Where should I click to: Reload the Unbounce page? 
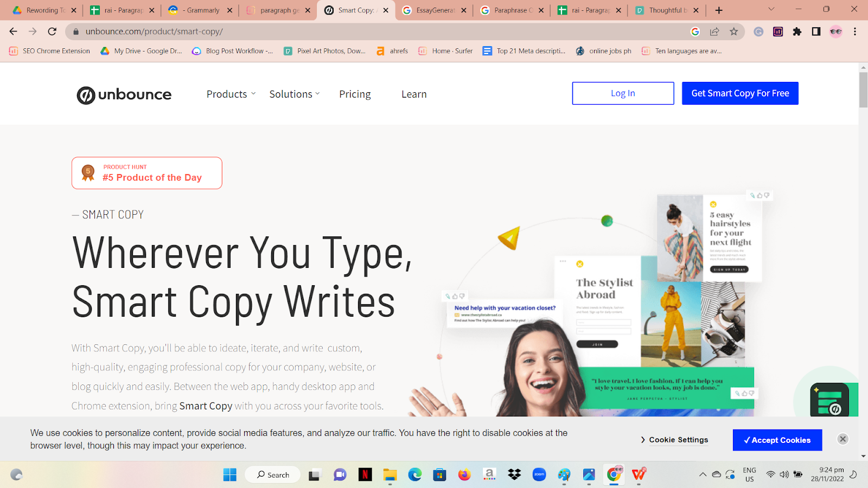coord(52,31)
